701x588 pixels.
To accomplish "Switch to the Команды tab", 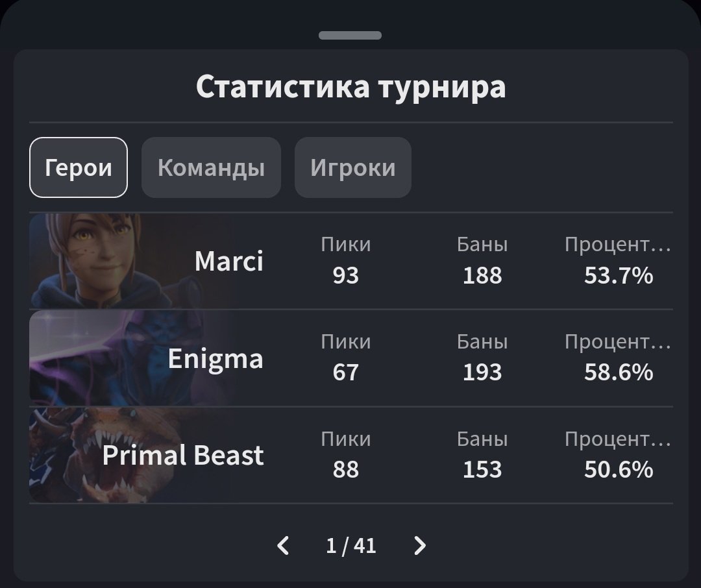I will pos(211,167).
